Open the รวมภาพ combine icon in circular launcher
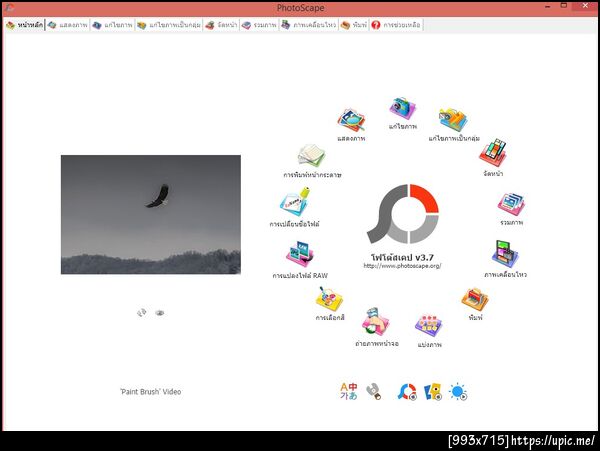This screenshot has height=451, width=600. tap(511, 204)
